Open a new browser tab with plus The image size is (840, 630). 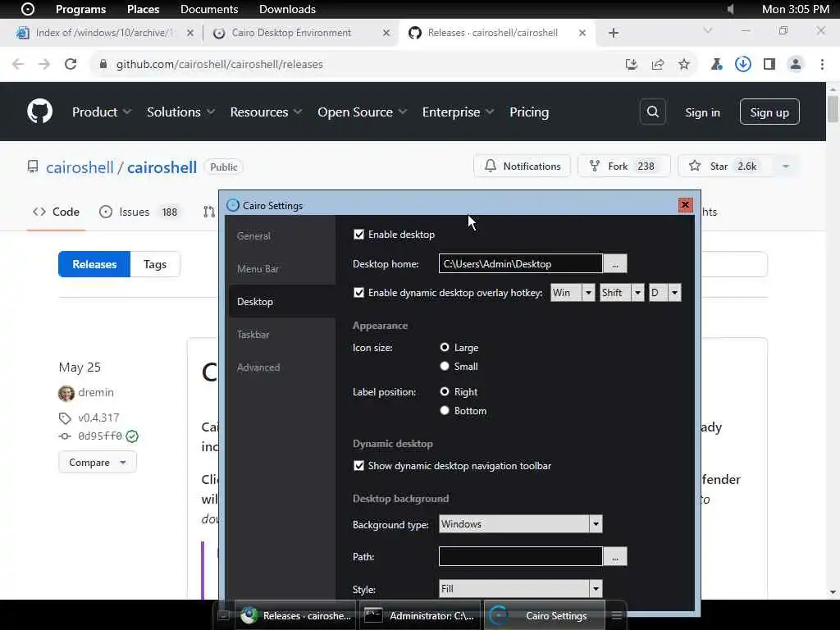coord(614,33)
